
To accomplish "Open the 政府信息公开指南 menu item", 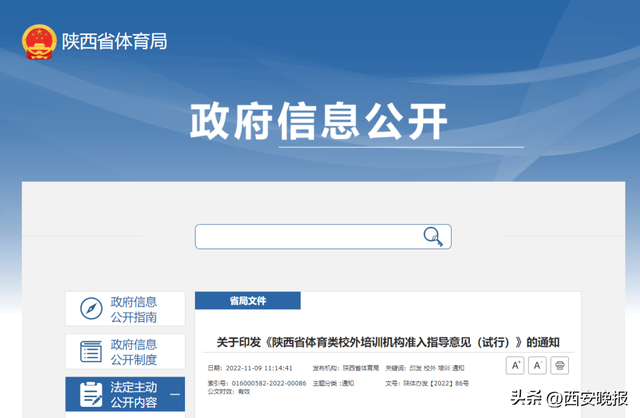I will click(134, 309).
